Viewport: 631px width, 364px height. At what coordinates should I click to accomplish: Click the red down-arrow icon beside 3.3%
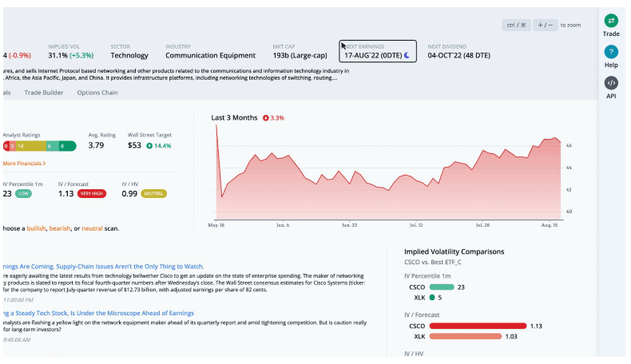(x=265, y=118)
